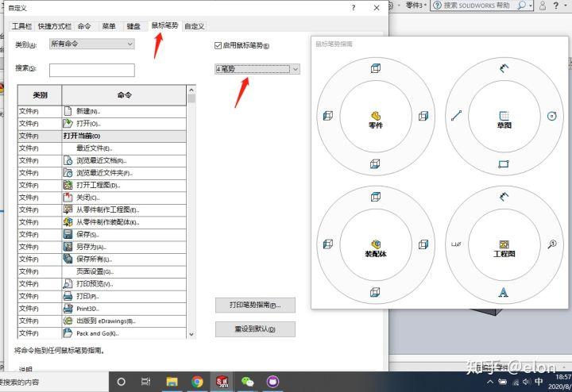Image resolution: width=572 pixels, height=392 pixels.
Task: Click the Hole Callout icon in 工程图 wheel
Action: tap(456, 244)
